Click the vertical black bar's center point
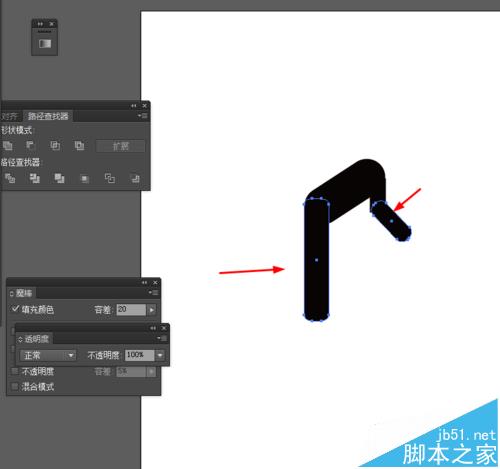500x469 pixels. pos(316,260)
